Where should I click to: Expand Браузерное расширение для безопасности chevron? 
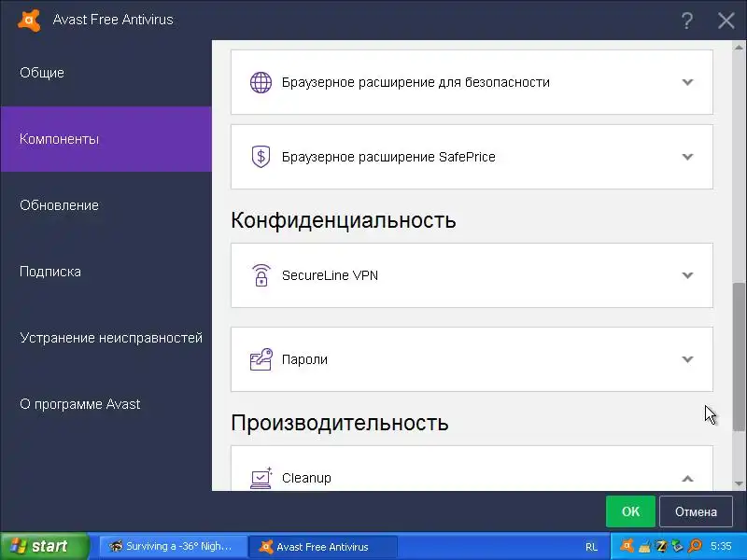click(x=687, y=82)
